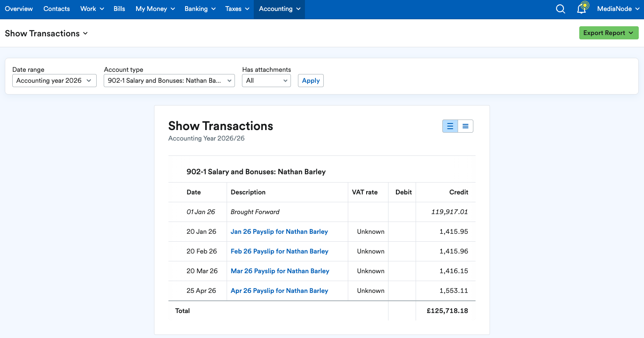Open the Work menu

pyautogui.click(x=92, y=9)
